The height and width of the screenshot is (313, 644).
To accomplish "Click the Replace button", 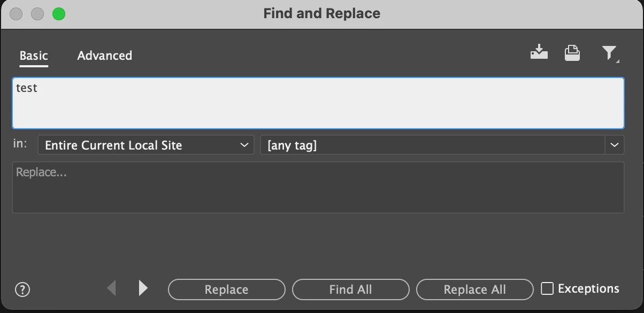I will coord(227,289).
